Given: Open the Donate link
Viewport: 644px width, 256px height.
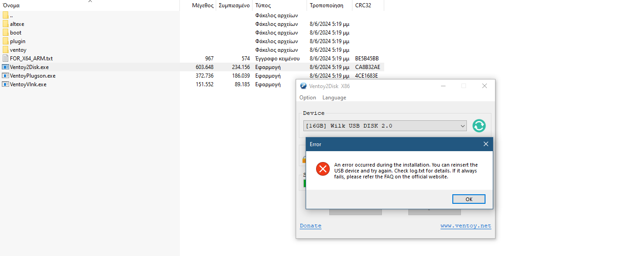Looking at the screenshot, I should (311, 226).
